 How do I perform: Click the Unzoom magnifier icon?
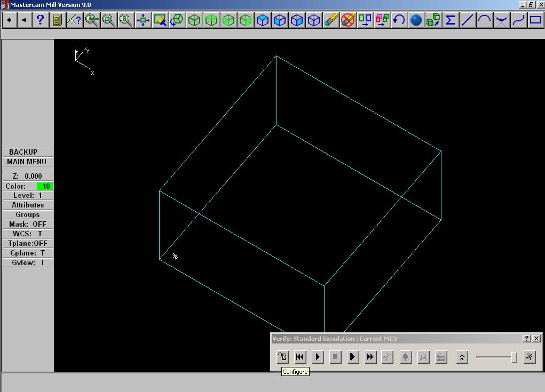[109, 20]
